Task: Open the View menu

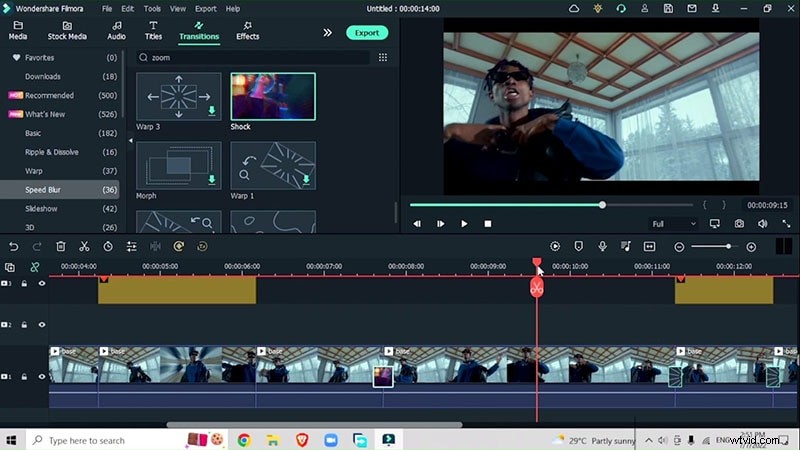Action: (178, 9)
